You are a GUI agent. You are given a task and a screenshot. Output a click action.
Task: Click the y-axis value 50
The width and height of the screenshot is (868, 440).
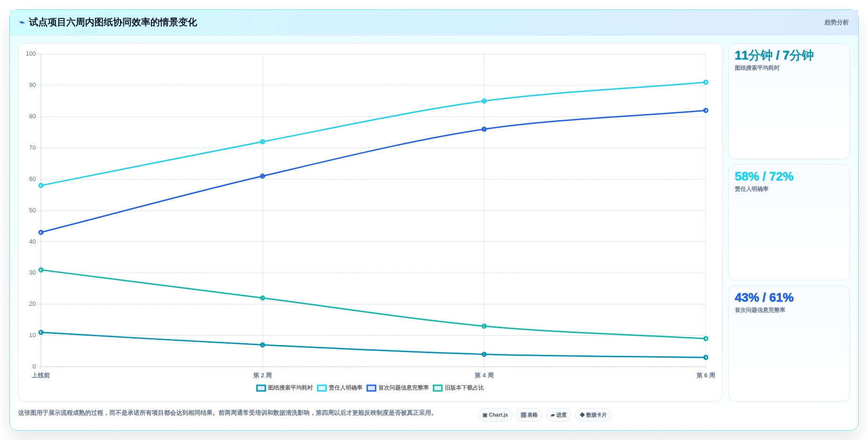click(32, 210)
